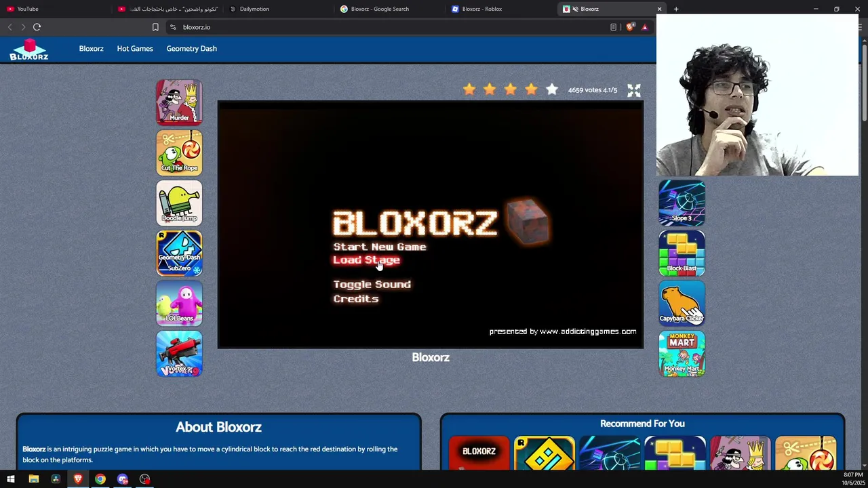The width and height of the screenshot is (868, 488).
Task: Bookmark this page in address bar
Action: point(155,27)
